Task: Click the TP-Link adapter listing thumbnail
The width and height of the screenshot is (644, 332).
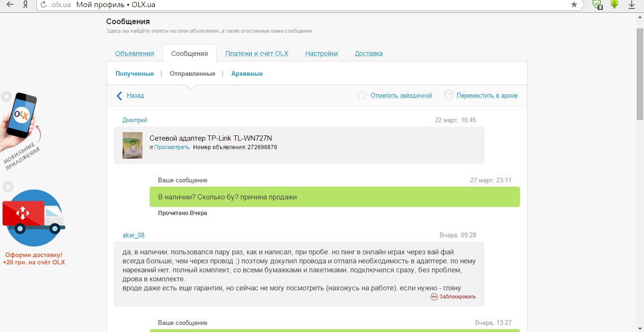Action: (x=132, y=145)
